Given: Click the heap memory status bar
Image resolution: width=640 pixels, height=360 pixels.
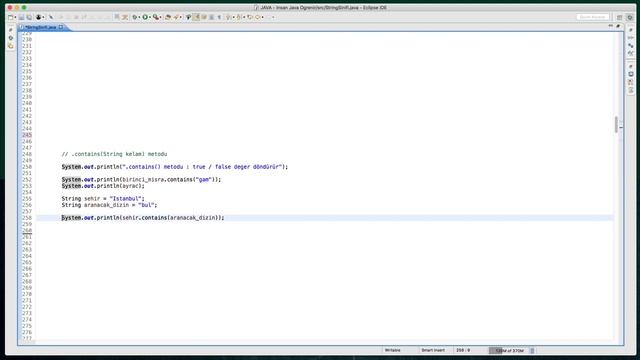Looking at the screenshot, I should pos(509,351).
